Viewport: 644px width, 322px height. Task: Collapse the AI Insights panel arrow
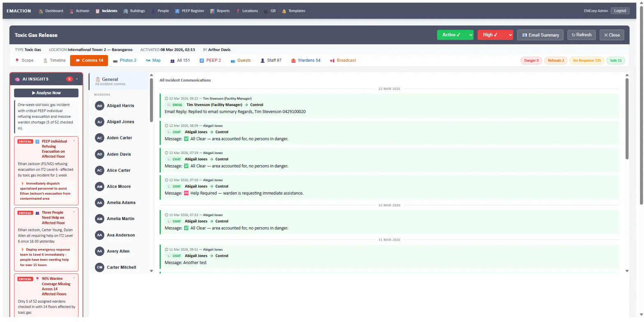coord(77,79)
